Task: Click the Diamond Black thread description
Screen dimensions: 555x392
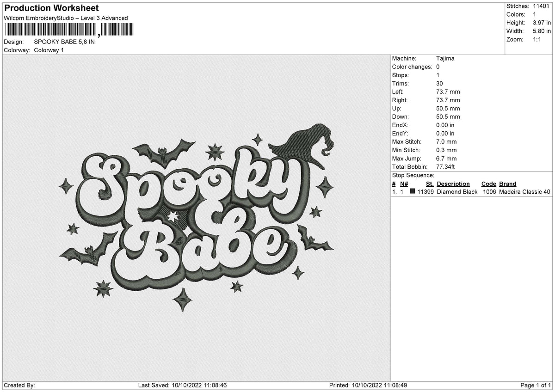Action: 457,191
